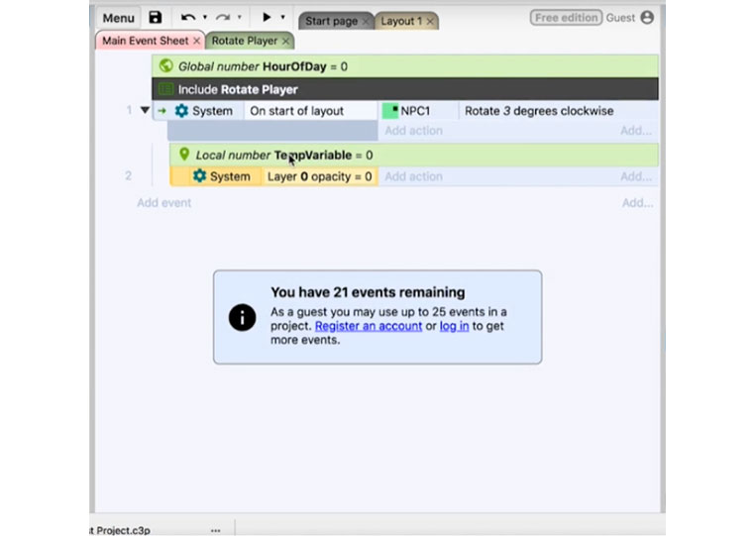The image size is (756, 536).
Task: Open the log in link
Action: [454, 326]
